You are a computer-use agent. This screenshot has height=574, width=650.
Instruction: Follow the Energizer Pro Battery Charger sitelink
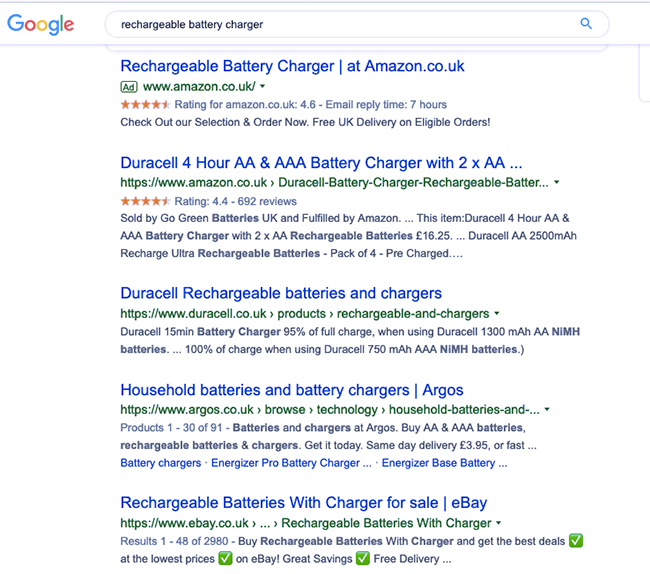click(x=291, y=463)
